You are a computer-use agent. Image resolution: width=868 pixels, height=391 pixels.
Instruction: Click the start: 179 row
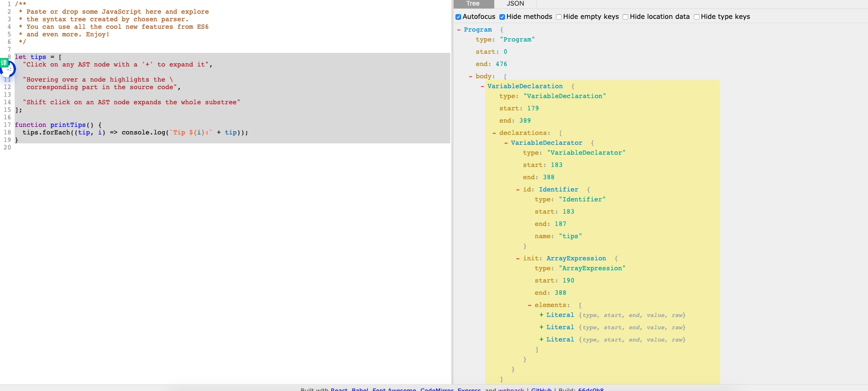pyautogui.click(x=519, y=108)
